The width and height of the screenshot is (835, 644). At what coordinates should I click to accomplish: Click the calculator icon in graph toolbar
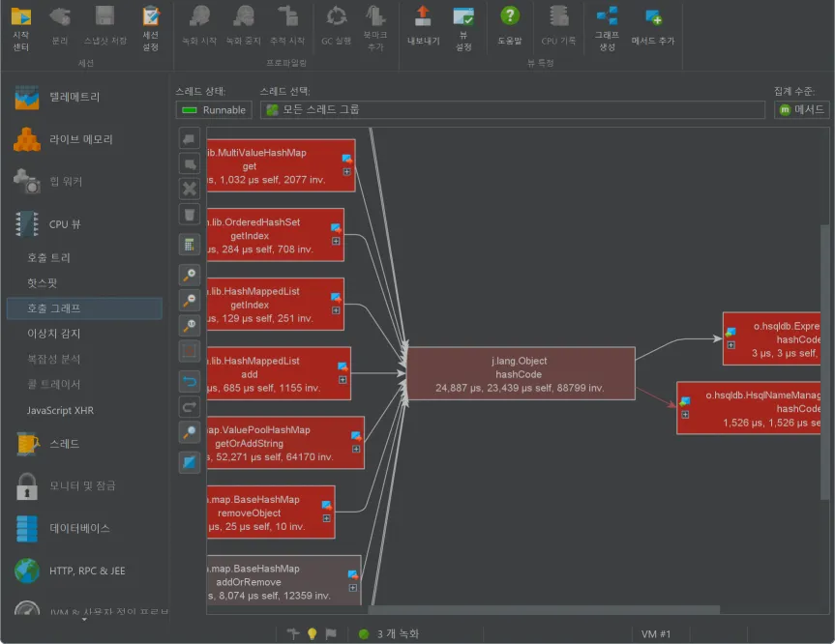[x=189, y=245]
